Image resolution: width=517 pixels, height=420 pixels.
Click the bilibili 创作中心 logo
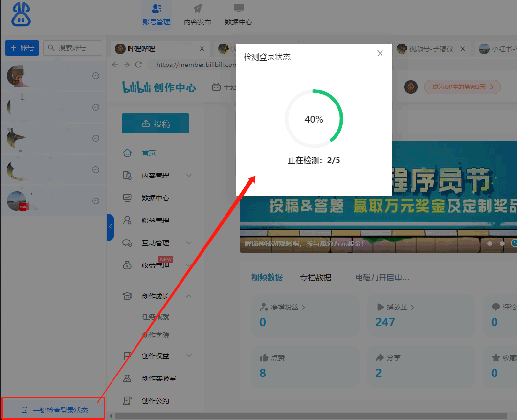(x=159, y=88)
